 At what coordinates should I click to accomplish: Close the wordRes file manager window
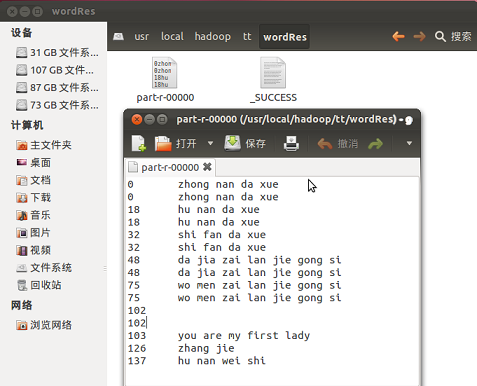pos(12,12)
